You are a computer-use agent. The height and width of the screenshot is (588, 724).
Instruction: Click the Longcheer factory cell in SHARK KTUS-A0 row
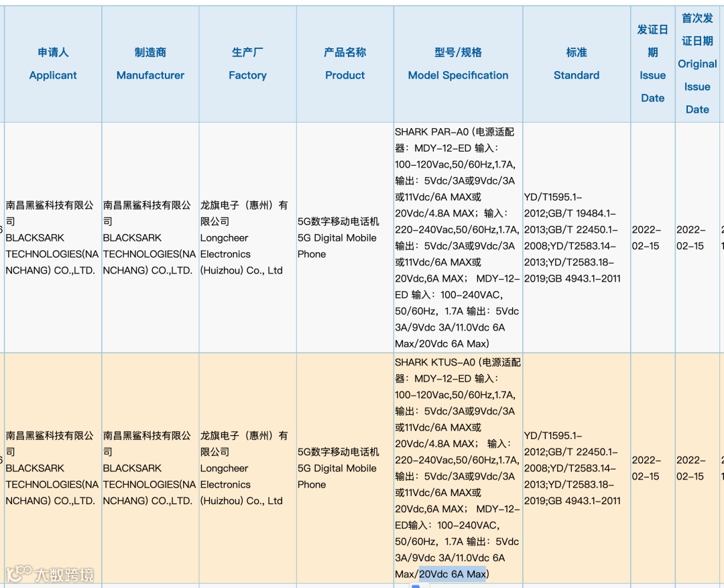(247, 468)
